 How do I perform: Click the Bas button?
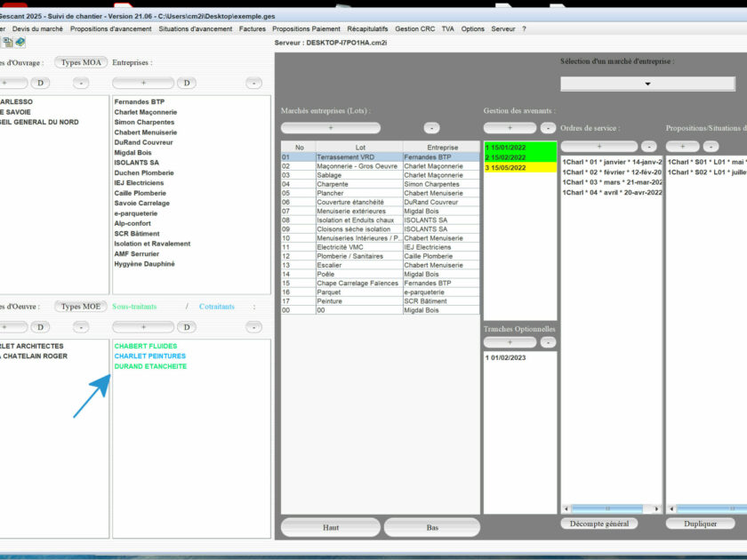[x=432, y=527]
